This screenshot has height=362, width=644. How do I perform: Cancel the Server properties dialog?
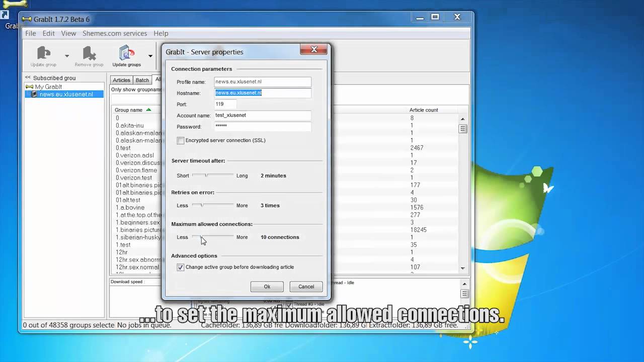(x=306, y=287)
